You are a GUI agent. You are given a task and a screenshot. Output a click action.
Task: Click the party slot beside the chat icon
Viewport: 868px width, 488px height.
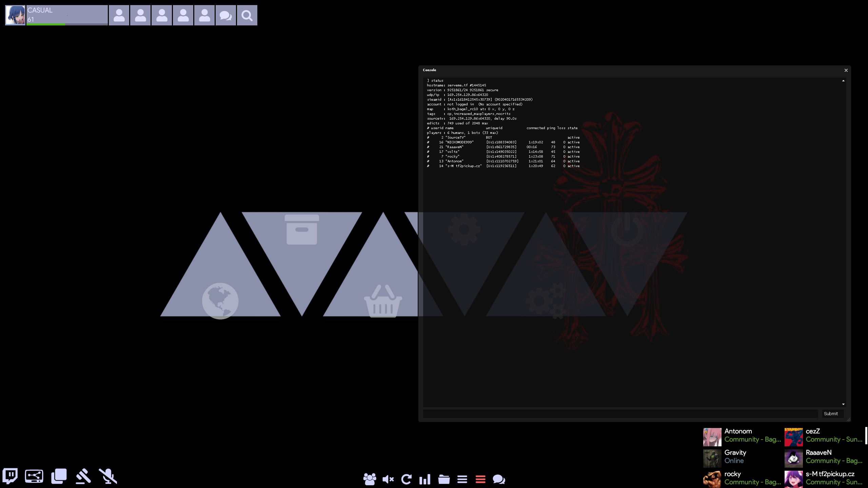(204, 15)
